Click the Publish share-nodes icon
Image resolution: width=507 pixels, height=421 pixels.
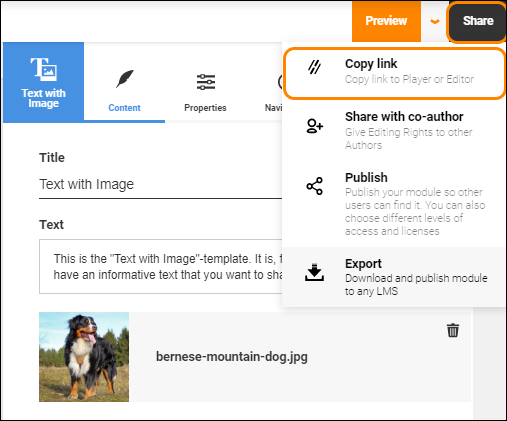(314, 186)
